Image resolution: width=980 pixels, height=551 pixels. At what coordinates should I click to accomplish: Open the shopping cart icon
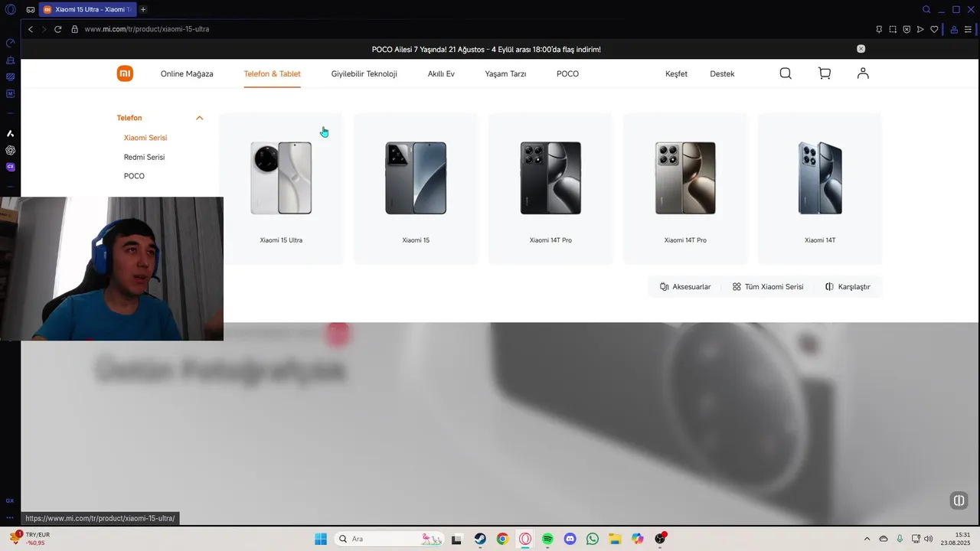825,73
